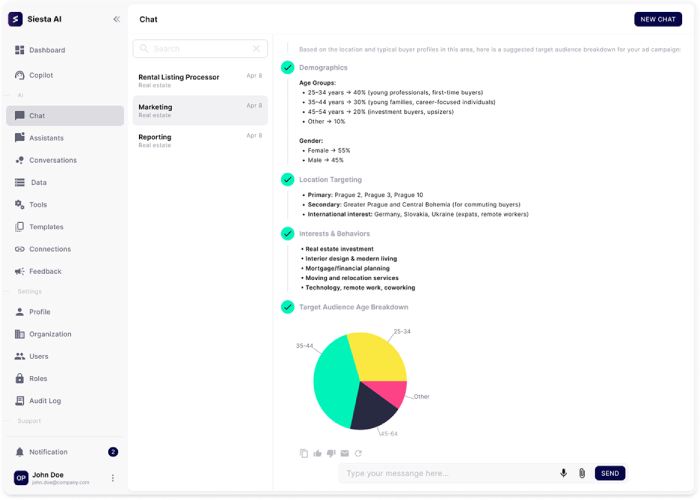Click the Interests & Behaviors green checkmark

pyautogui.click(x=287, y=234)
